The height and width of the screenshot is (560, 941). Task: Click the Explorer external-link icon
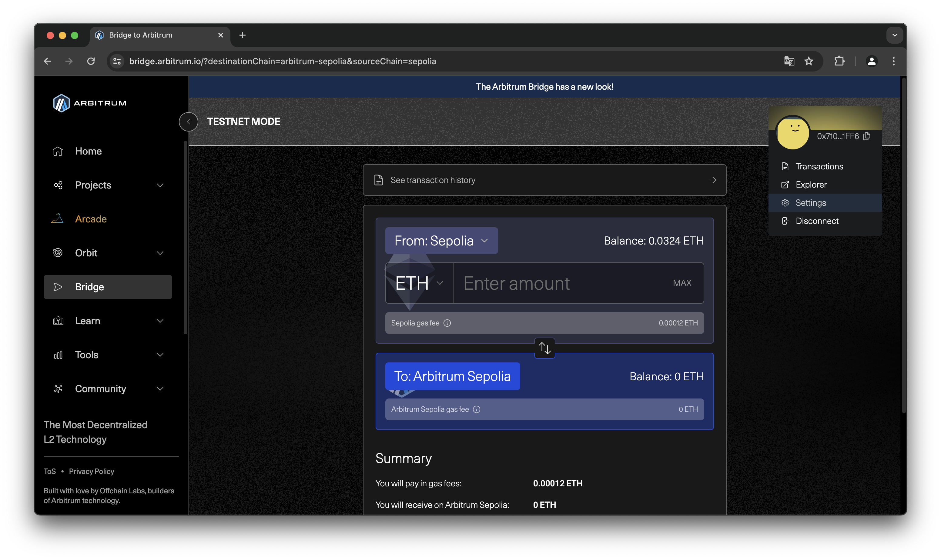pos(785,185)
